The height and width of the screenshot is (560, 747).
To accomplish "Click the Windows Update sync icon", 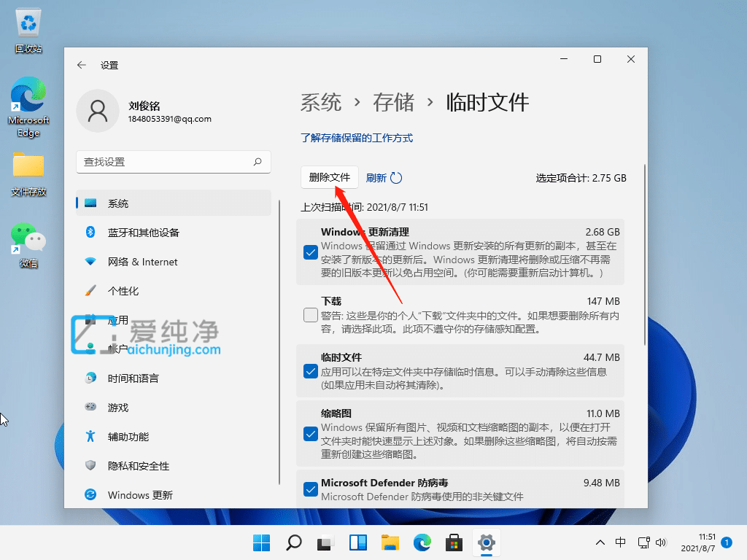I will [x=90, y=495].
